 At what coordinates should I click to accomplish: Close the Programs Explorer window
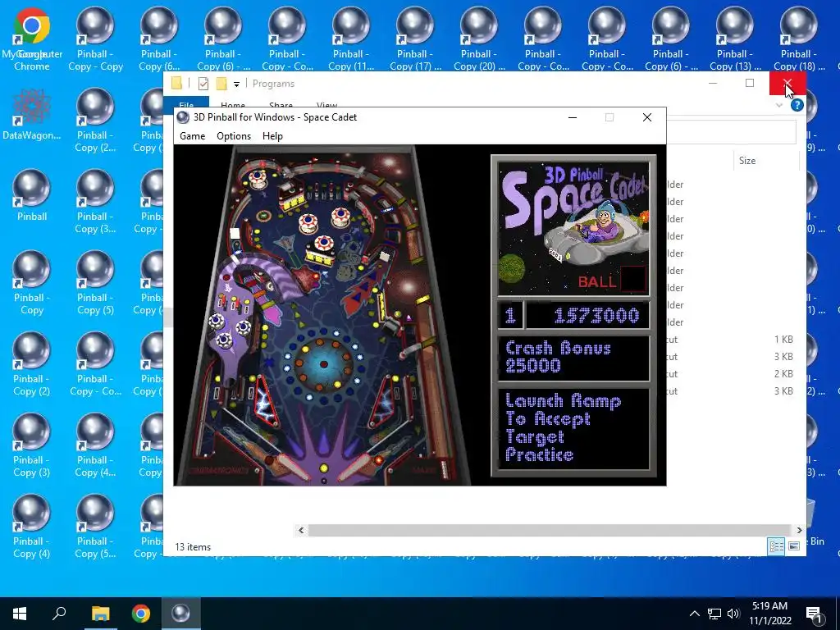(x=787, y=83)
